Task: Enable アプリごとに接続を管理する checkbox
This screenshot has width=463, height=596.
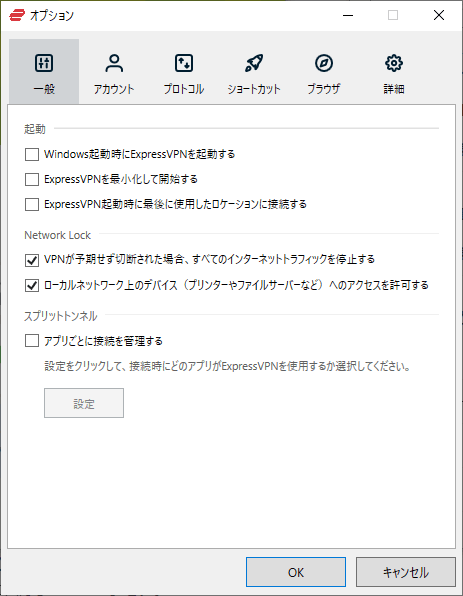Action: coord(32,341)
